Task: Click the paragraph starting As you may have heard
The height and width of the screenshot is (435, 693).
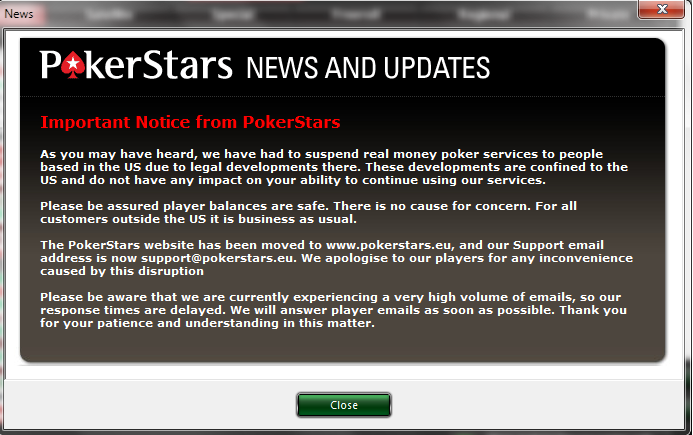Action: pos(334,167)
